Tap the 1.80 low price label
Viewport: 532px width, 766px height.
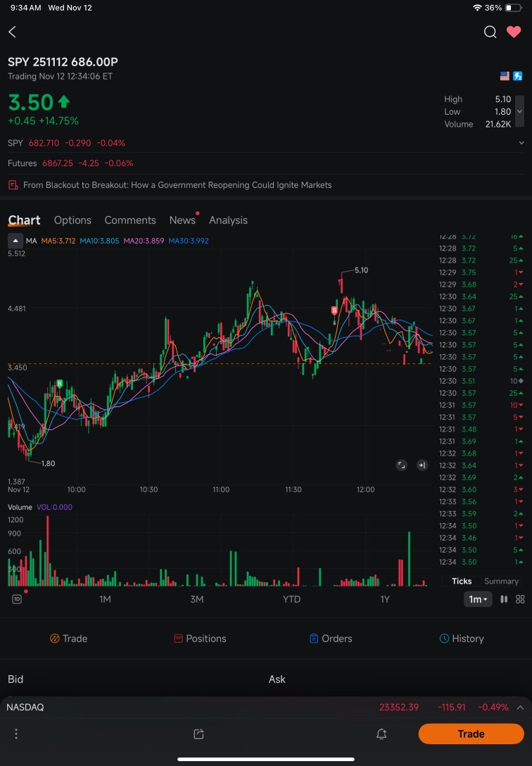[x=48, y=463]
